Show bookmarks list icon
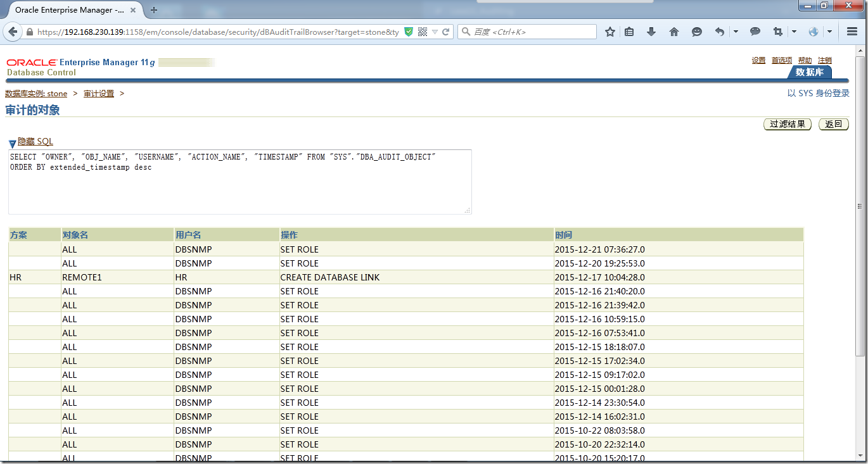The image size is (868, 464). pos(629,32)
